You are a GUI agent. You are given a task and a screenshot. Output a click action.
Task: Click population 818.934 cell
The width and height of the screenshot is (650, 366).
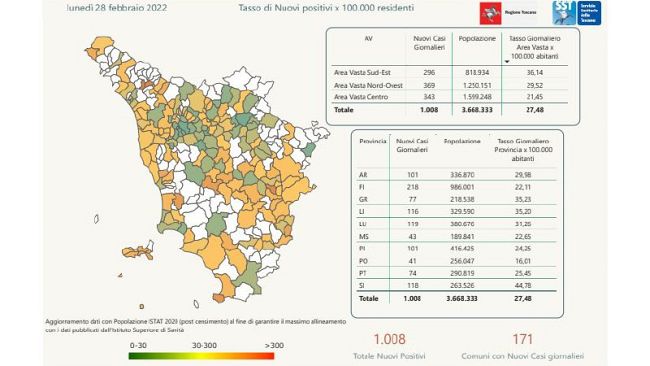coord(477,73)
